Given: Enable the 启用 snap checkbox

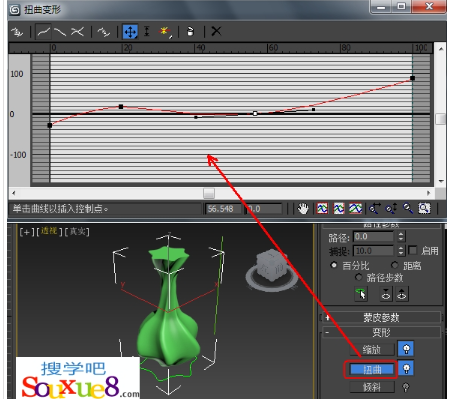Looking at the screenshot, I should point(412,250).
